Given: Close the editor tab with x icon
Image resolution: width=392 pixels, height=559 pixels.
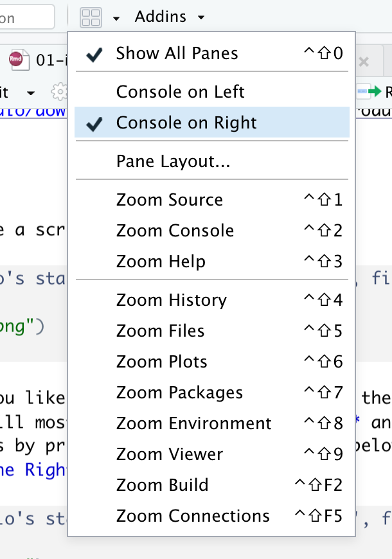Looking at the screenshot, I should [364, 62].
